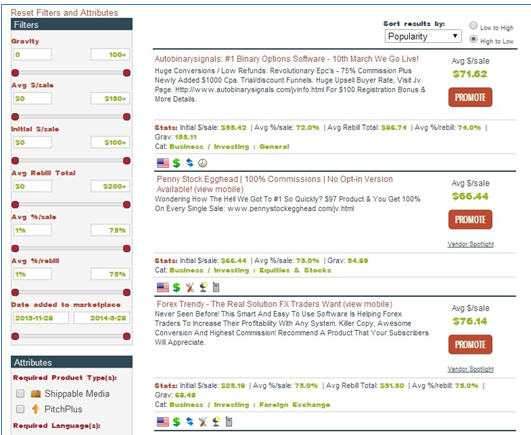
Task: Click category Business / Investing : Foreign Exchange
Action: pyautogui.click(x=250, y=405)
